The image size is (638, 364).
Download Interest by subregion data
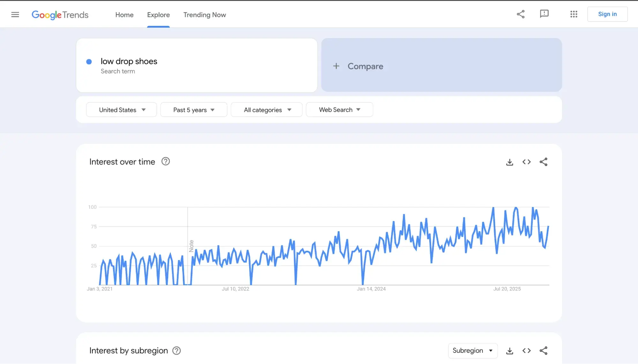(x=509, y=351)
